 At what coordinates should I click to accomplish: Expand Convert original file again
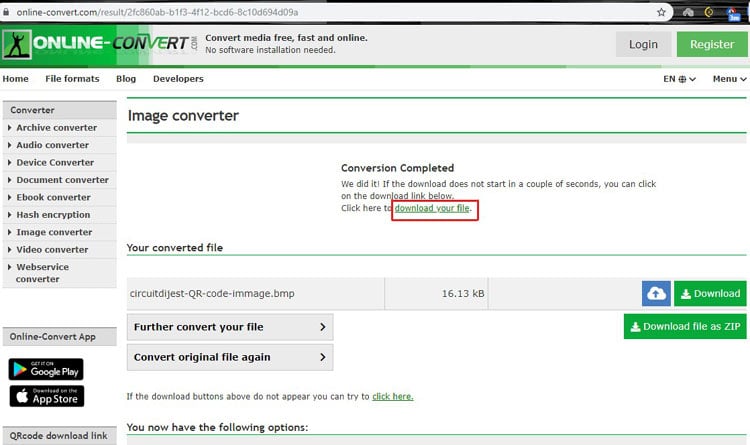tap(229, 357)
